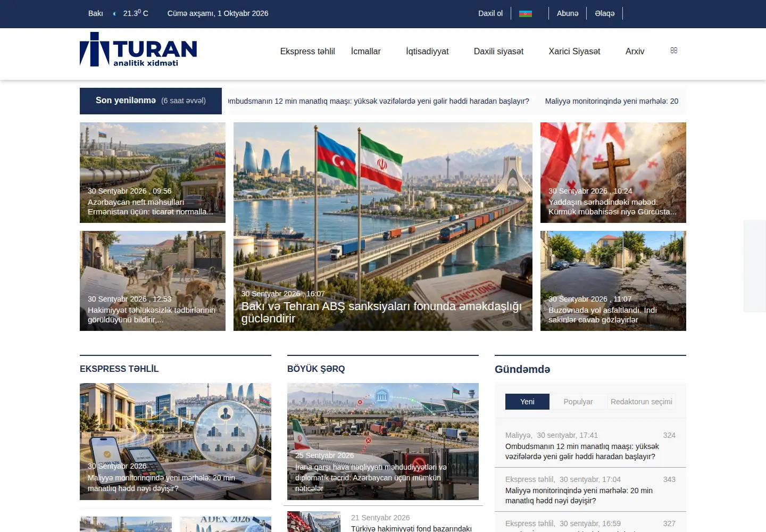Switch to the Populyar tab

click(578, 402)
